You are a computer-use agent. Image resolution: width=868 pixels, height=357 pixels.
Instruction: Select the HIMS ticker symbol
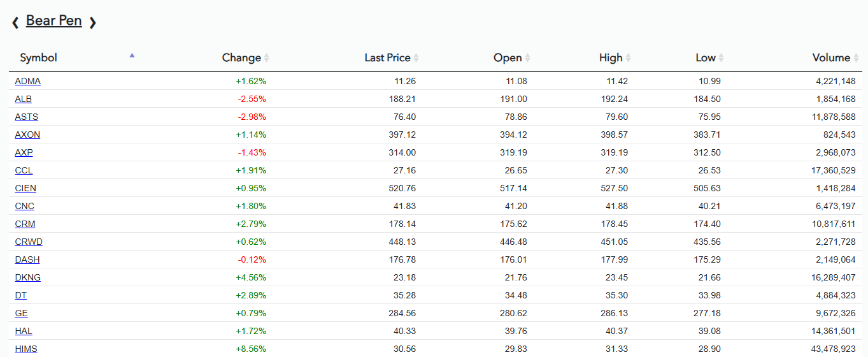[26, 349]
